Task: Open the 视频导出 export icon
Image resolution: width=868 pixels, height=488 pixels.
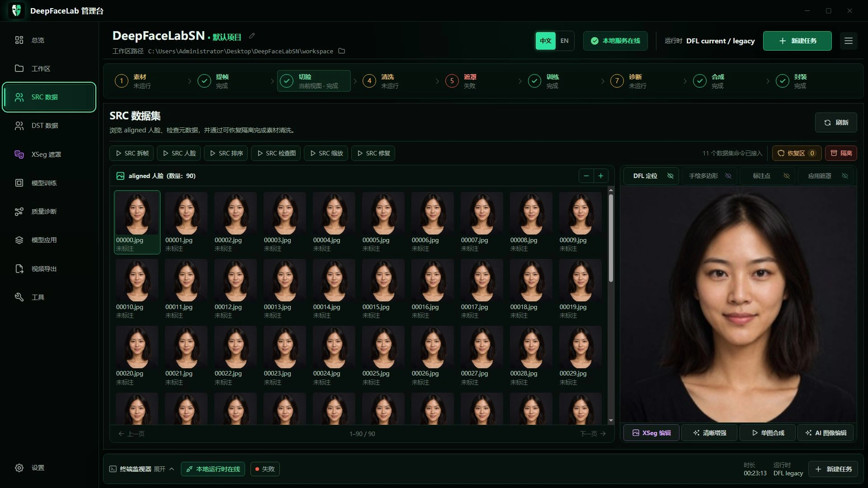Action: pyautogui.click(x=19, y=269)
